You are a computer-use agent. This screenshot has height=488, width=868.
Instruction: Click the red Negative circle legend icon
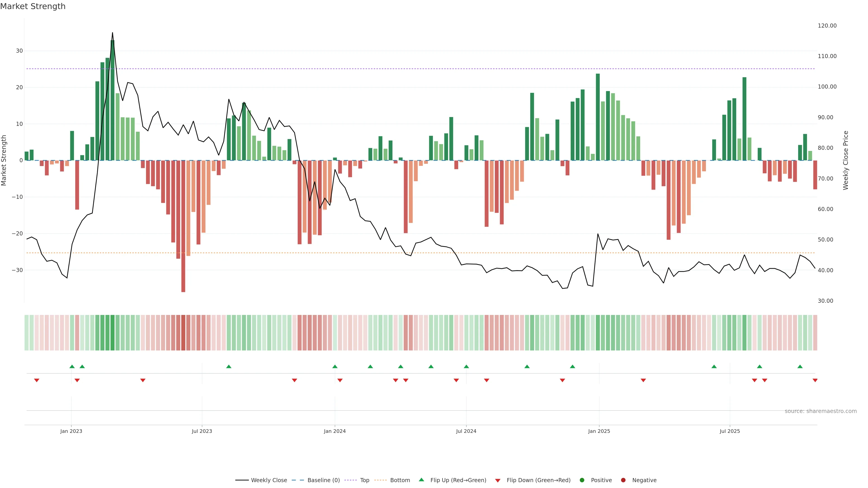[623, 480]
